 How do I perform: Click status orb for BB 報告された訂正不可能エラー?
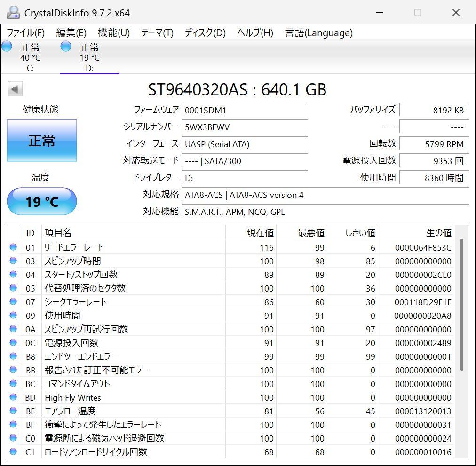(13, 370)
